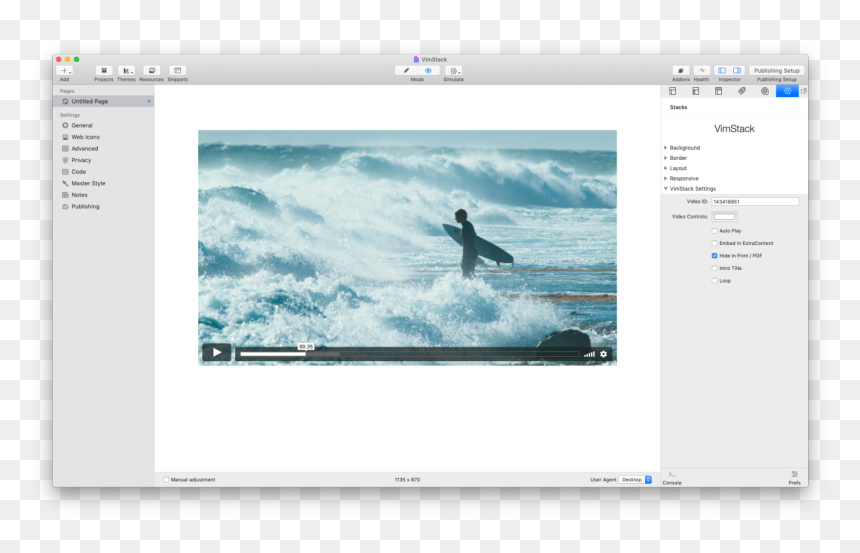Screen dimensions: 860x553
Task: Open Addons from the toolbar
Action: pos(681,71)
